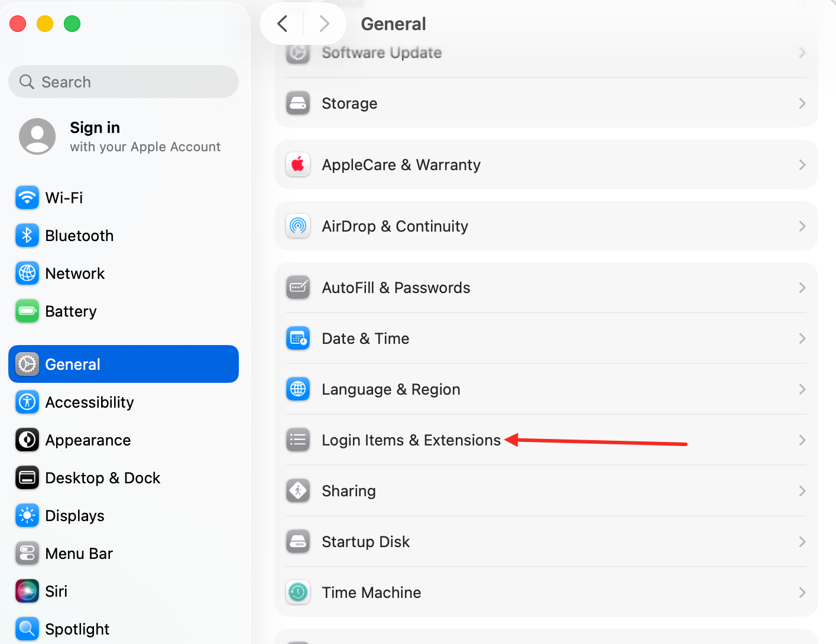Click the Login Items & Extensions list icon
Viewport: 836px width, 644px height.
pos(298,440)
